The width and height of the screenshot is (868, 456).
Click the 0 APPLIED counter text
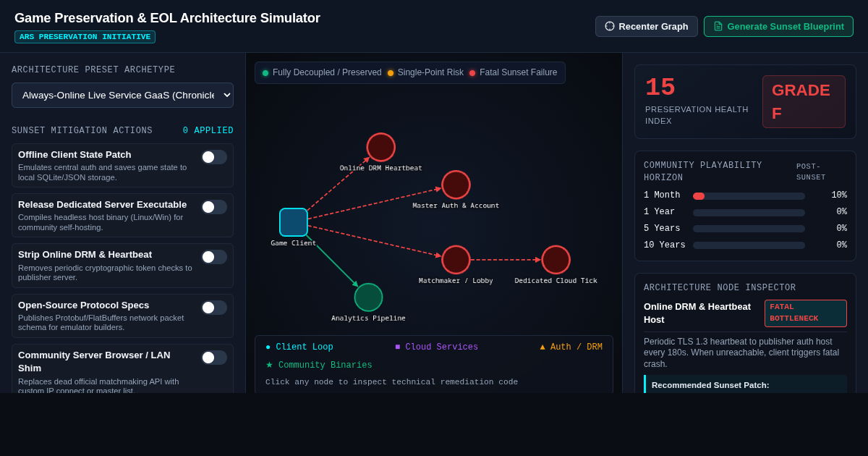pyautogui.click(x=208, y=131)
